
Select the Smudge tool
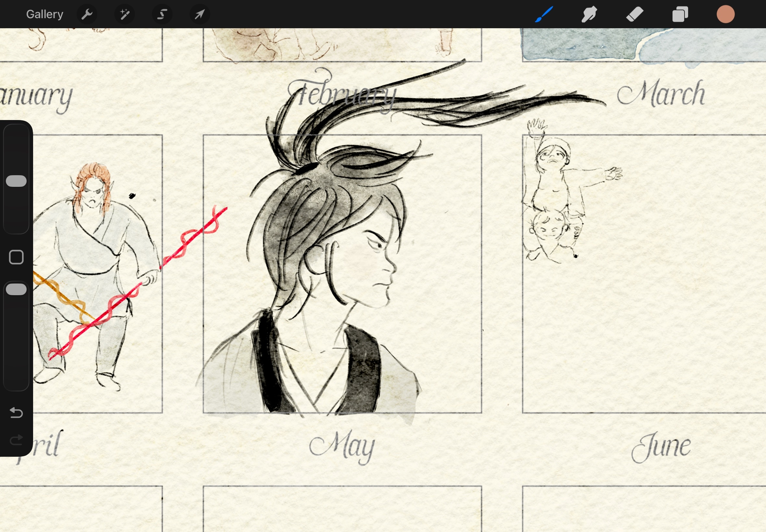pos(589,14)
